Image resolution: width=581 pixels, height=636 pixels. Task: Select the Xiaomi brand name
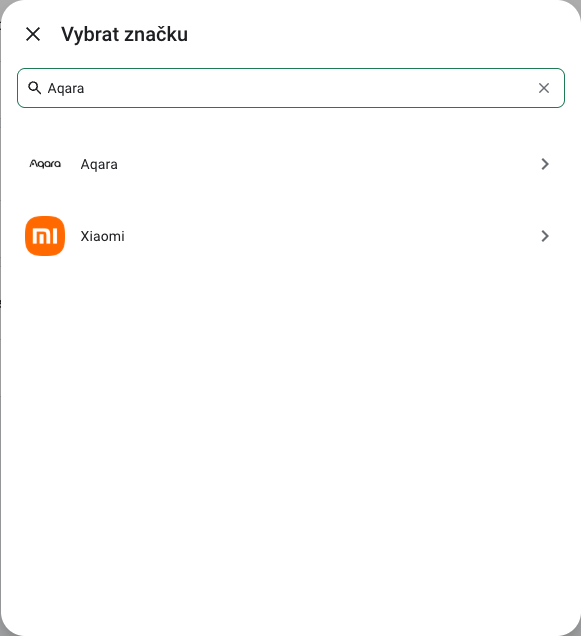pos(102,236)
